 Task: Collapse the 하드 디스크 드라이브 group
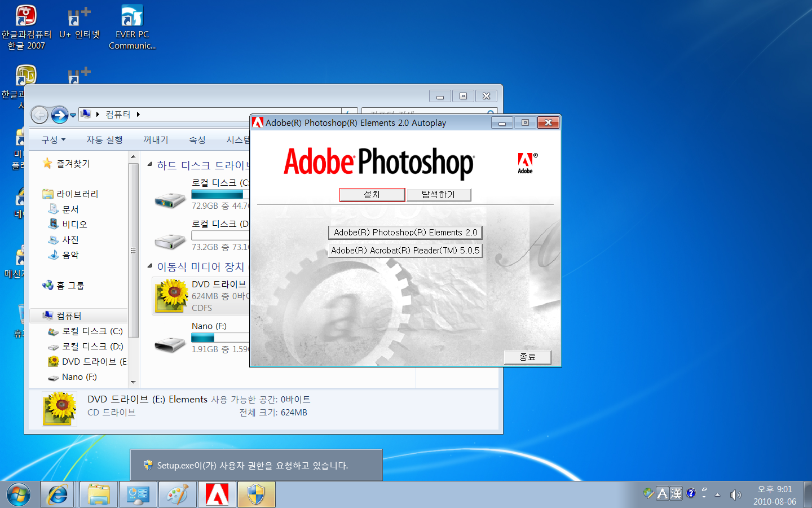click(149, 164)
